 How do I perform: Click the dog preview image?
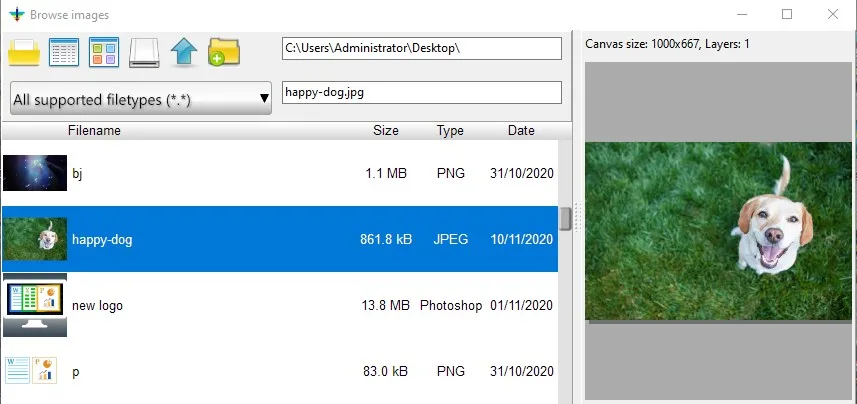(x=718, y=231)
